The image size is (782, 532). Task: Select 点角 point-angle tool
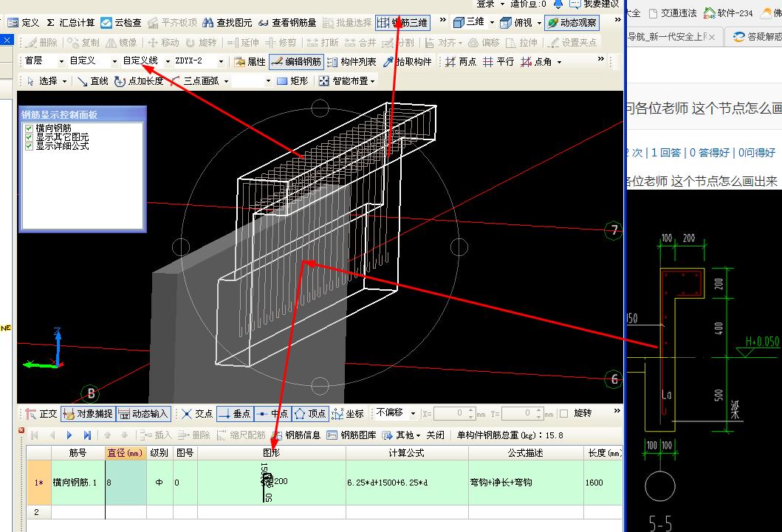click(536, 62)
